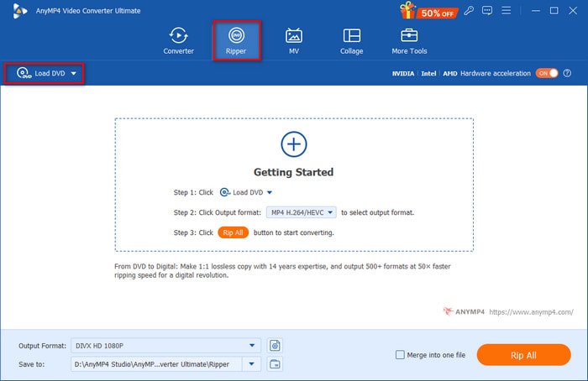Open the Collage layout icon

[x=352, y=39]
